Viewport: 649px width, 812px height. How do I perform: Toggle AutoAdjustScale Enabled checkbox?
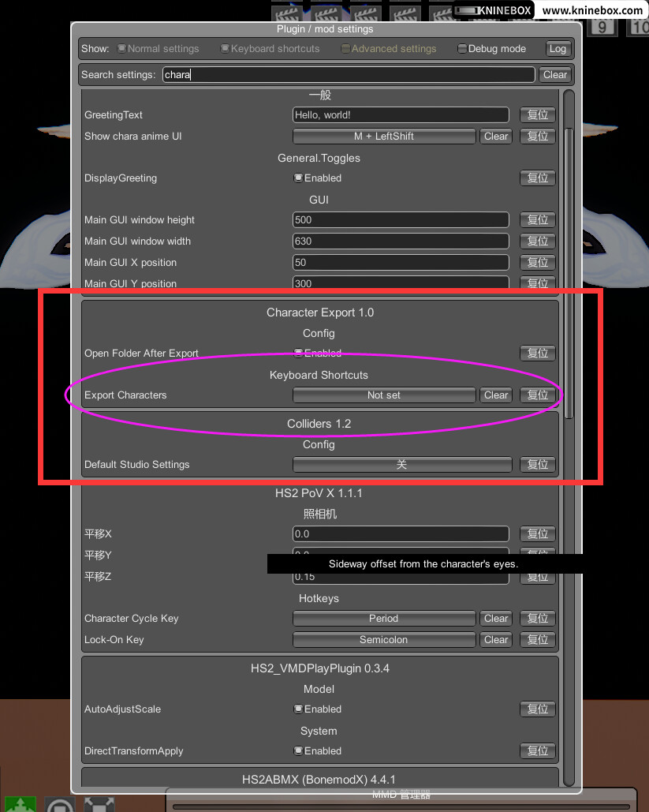[x=298, y=709]
